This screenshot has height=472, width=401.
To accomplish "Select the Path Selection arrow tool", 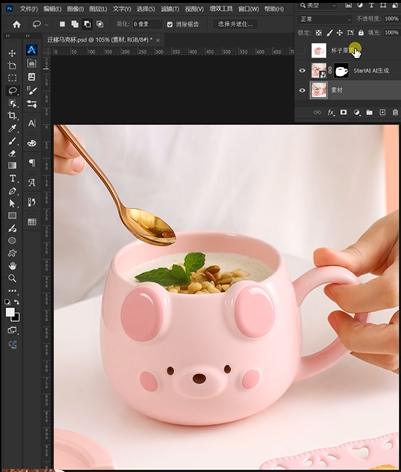I will (x=12, y=203).
